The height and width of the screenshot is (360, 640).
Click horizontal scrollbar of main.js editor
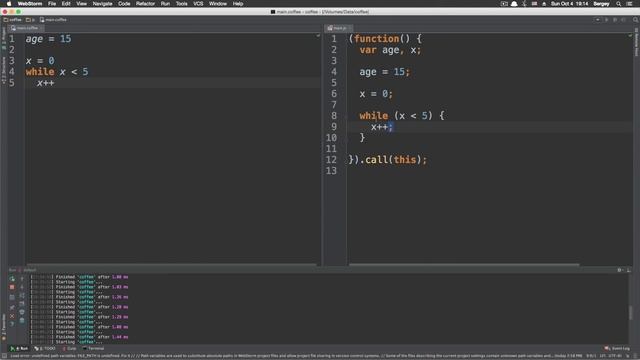(x=464, y=265)
